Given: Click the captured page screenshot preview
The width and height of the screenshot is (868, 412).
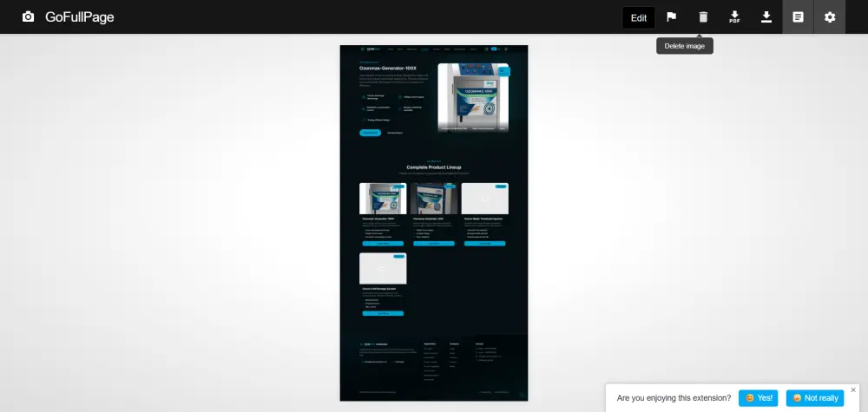Looking at the screenshot, I should 433,223.
